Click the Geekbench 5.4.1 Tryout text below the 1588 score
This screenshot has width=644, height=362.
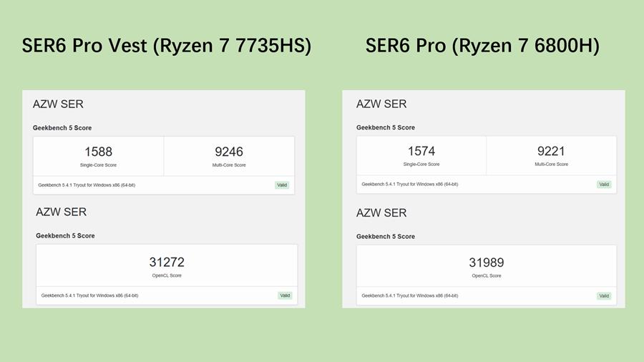coord(87,185)
